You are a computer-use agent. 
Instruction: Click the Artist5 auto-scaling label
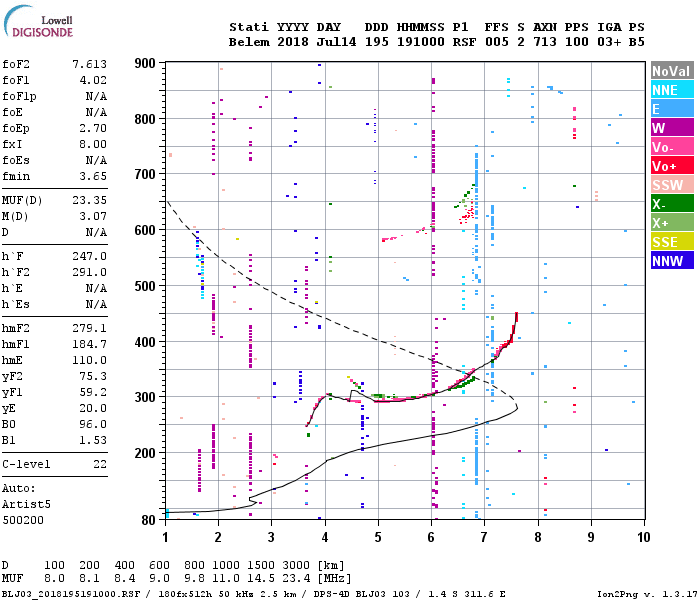26,504
